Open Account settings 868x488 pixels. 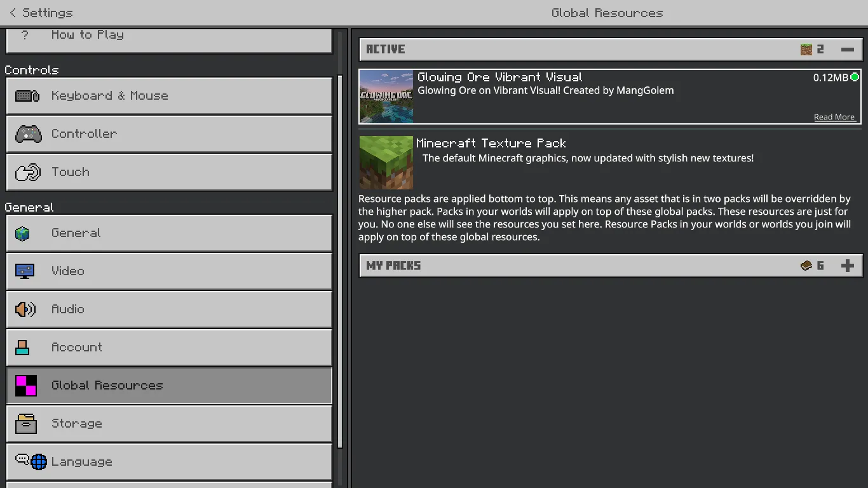[169, 348]
